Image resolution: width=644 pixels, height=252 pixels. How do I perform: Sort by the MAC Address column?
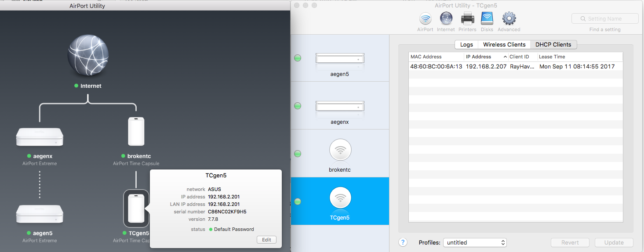(436, 57)
